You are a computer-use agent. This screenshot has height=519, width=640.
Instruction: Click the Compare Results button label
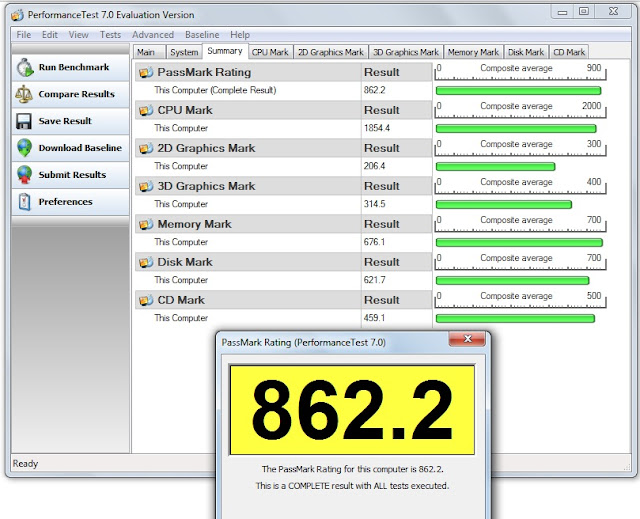point(76,94)
